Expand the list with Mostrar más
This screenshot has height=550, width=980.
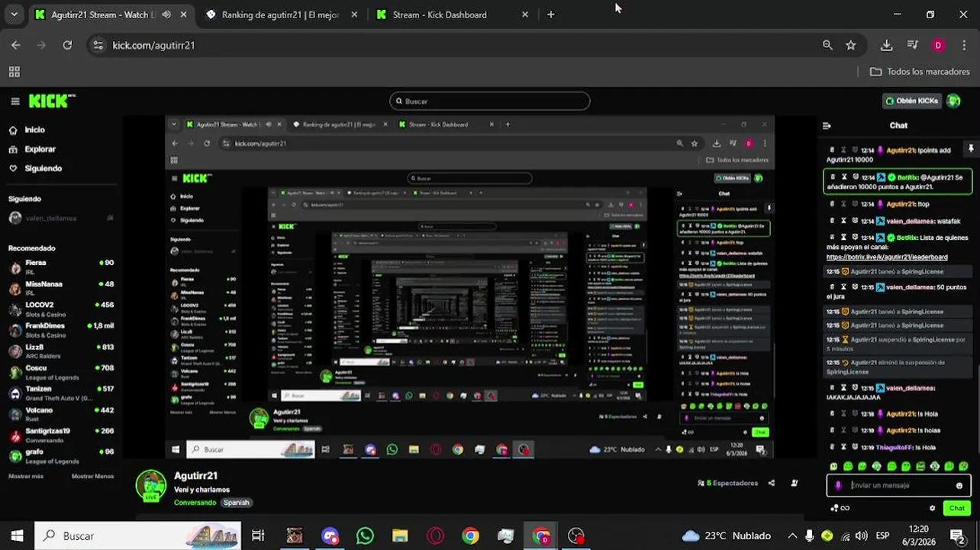pyautogui.click(x=26, y=476)
